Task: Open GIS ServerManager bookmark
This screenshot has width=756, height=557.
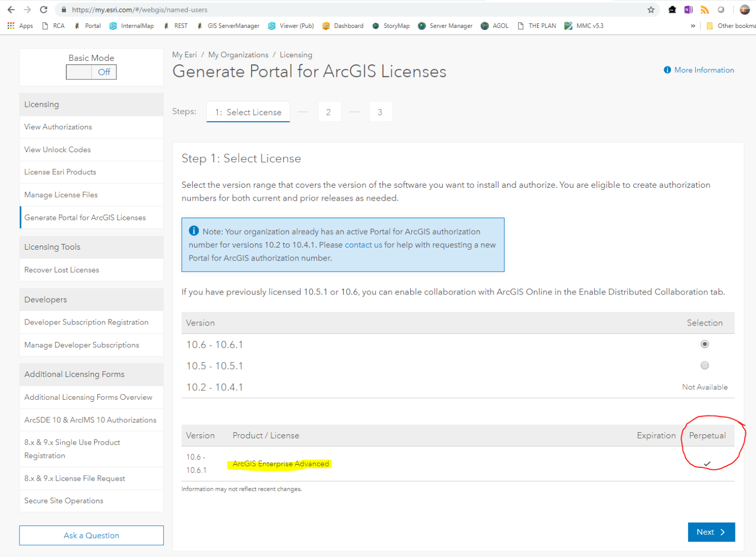Action: [x=228, y=26]
